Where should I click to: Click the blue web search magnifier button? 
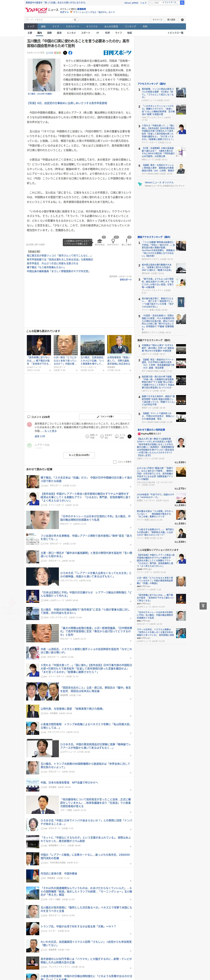coord(182,3)
